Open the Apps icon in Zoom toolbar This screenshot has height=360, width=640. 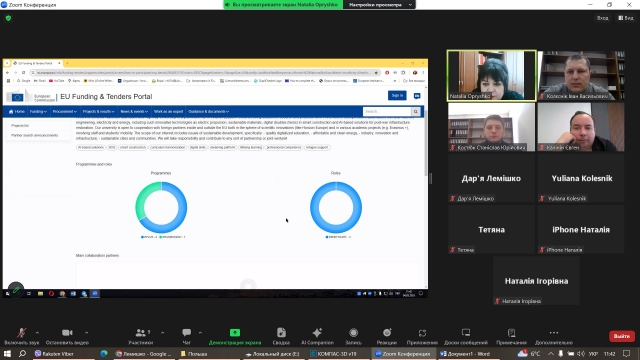click(422, 333)
